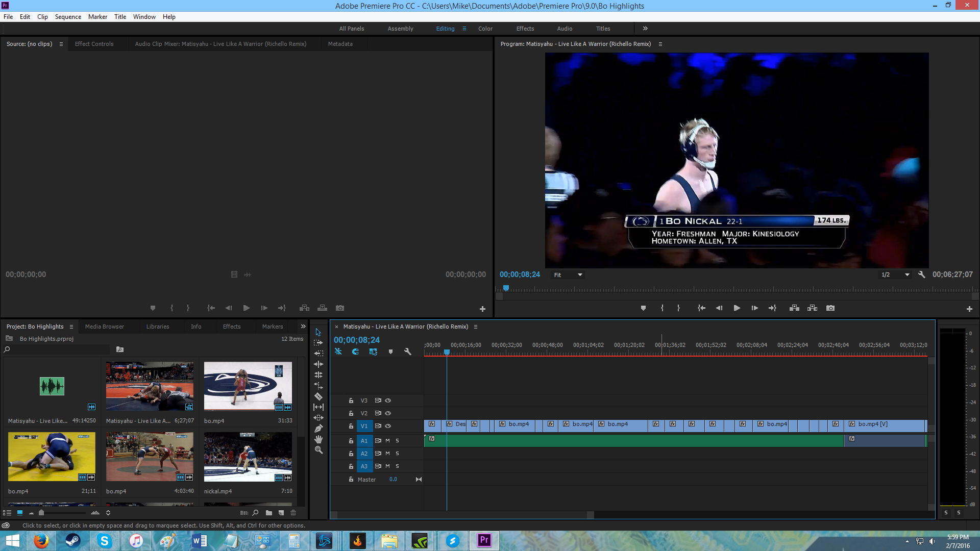
Task: Add marker in timeline panel
Action: pyautogui.click(x=390, y=352)
